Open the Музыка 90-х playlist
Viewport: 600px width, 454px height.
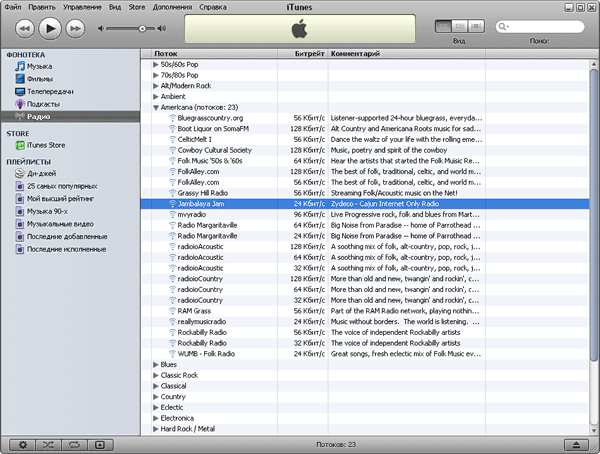(70, 211)
